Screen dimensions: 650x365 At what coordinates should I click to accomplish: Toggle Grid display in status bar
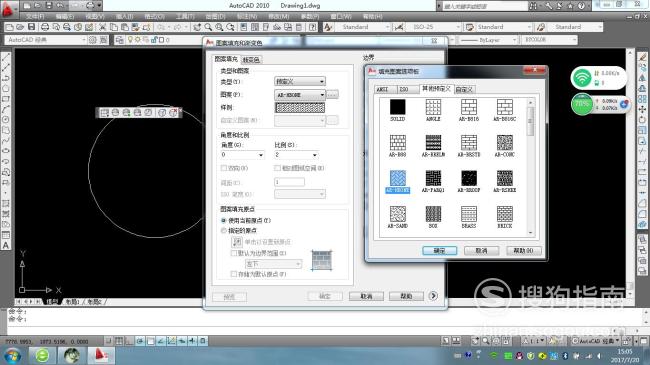click(x=119, y=341)
